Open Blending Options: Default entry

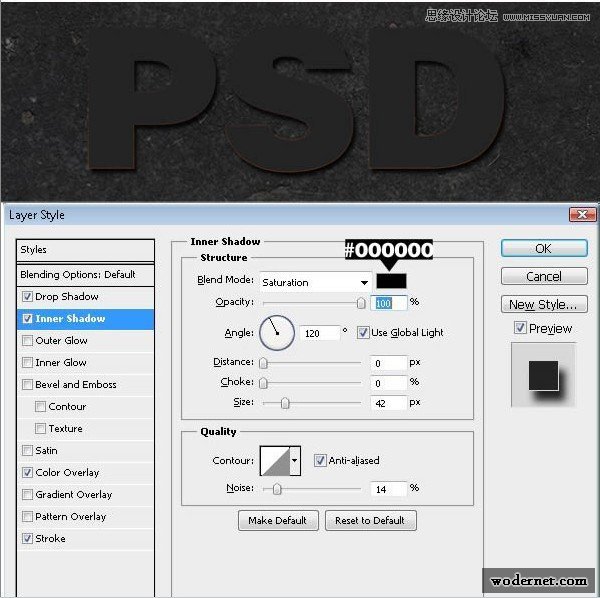(x=85, y=275)
